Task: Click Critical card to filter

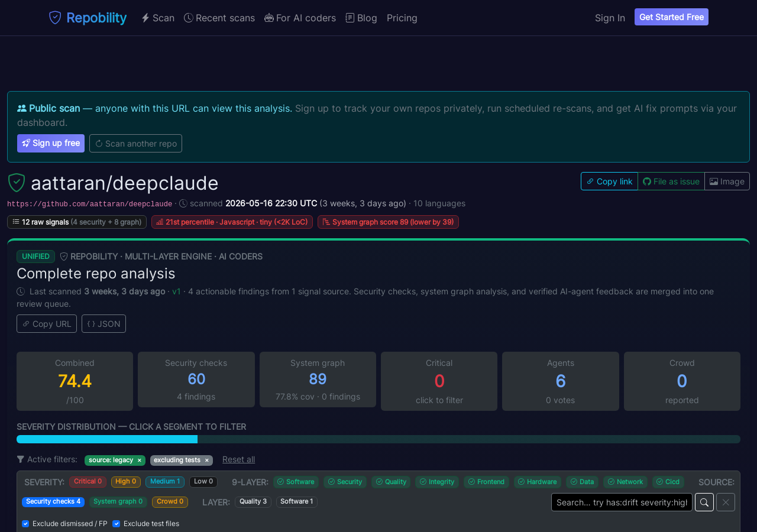Action: click(x=439, y=381)
